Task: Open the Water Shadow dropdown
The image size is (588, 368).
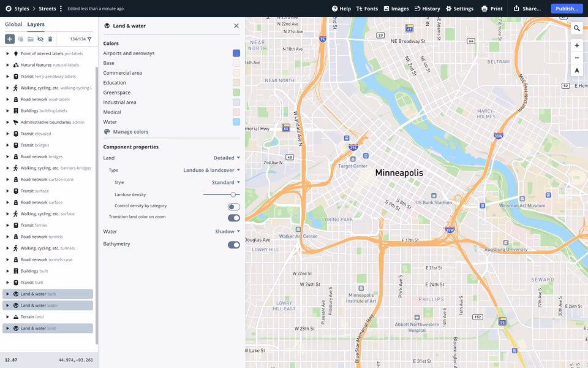Action: coord(227,231)
